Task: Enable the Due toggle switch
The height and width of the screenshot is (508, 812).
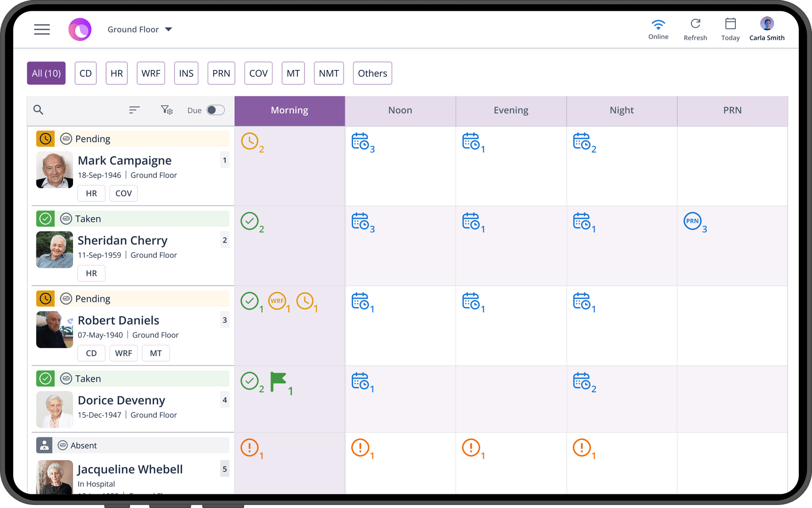Action: tap(215, 110)
